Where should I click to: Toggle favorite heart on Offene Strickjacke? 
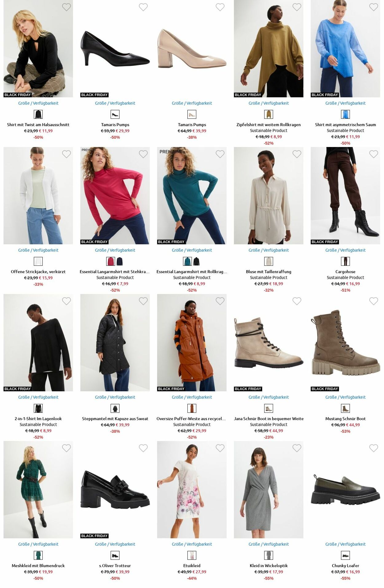(x=66, y=154)
